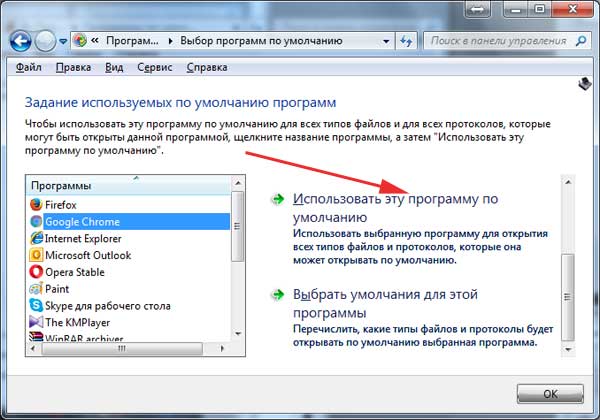Select the Internet Explorer icon
600x420 pixels.
[x=36, y=238]
